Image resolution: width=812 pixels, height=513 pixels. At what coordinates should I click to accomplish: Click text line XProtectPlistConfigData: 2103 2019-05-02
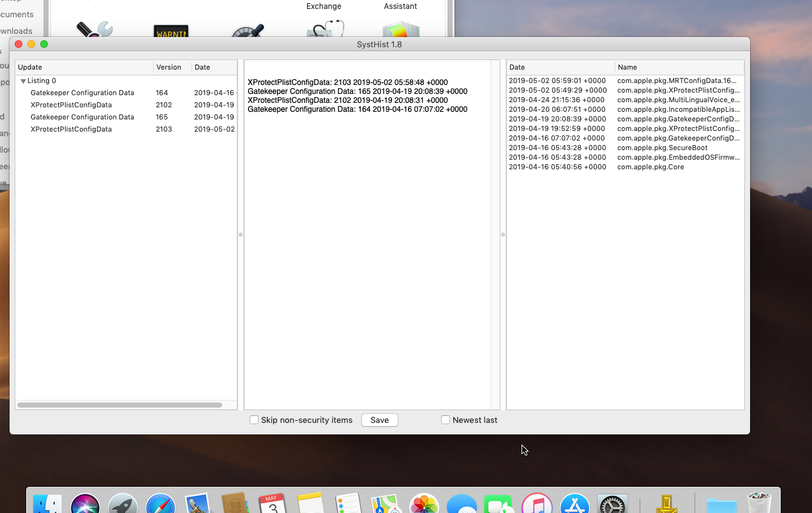[x=347, y=82]
